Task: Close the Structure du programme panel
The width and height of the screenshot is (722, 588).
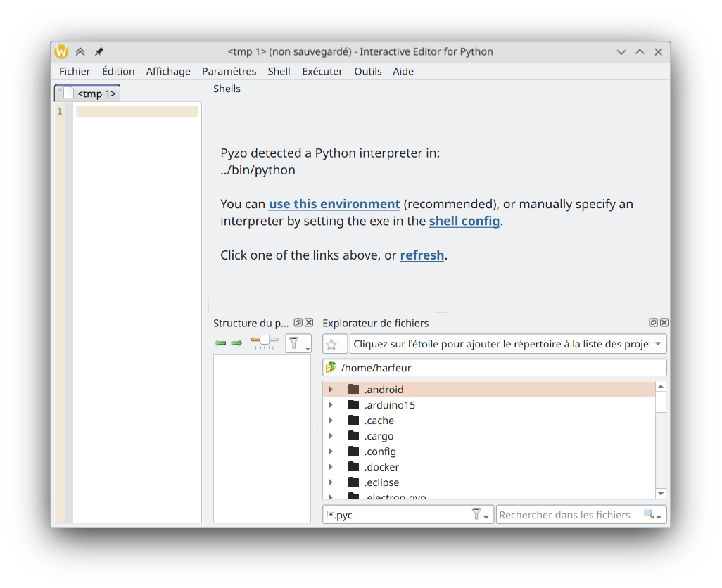Action: (309, 323)
